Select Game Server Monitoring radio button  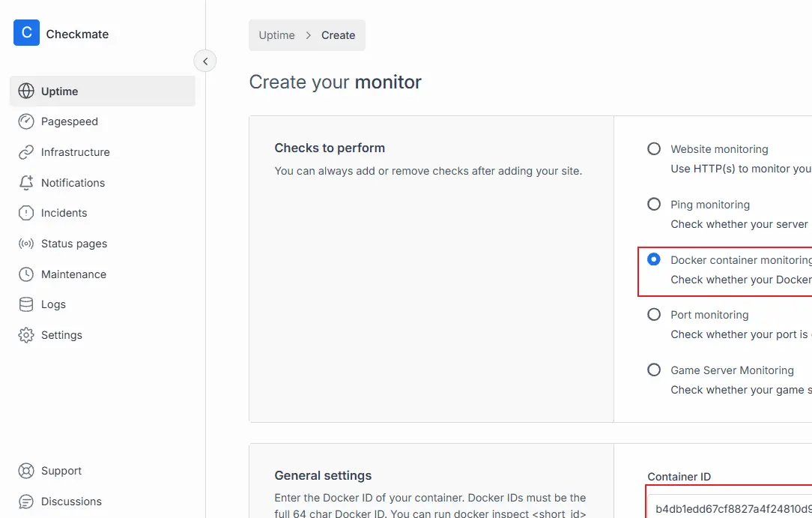654,370
